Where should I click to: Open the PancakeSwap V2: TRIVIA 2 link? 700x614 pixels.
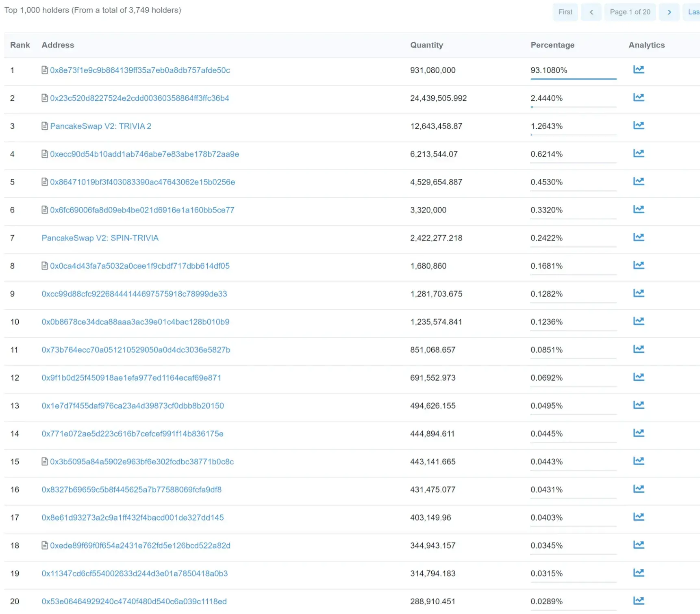tap(100, 126)
